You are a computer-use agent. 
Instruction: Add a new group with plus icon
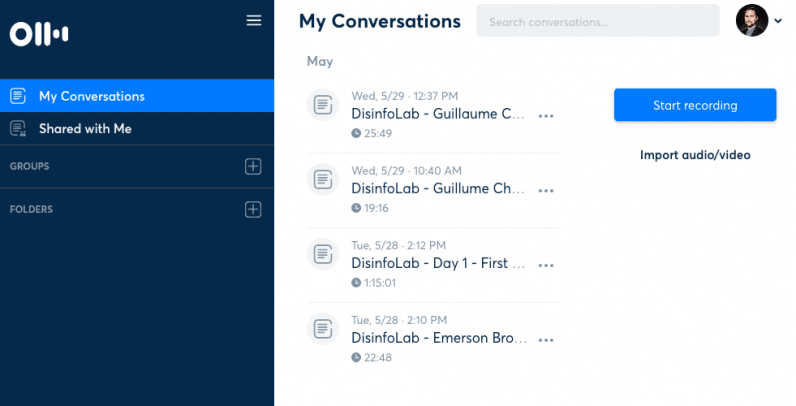[x=253, y=166]
